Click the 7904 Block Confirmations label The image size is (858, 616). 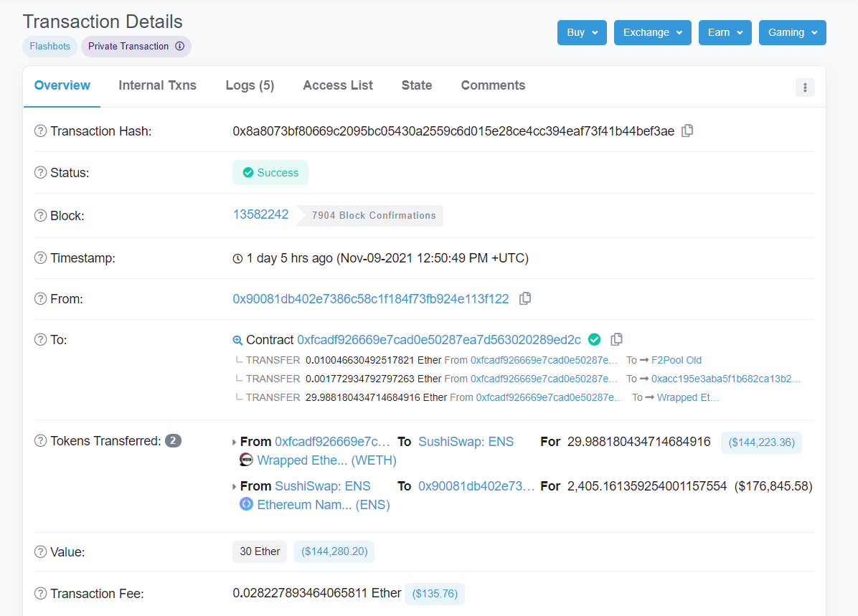374,216
